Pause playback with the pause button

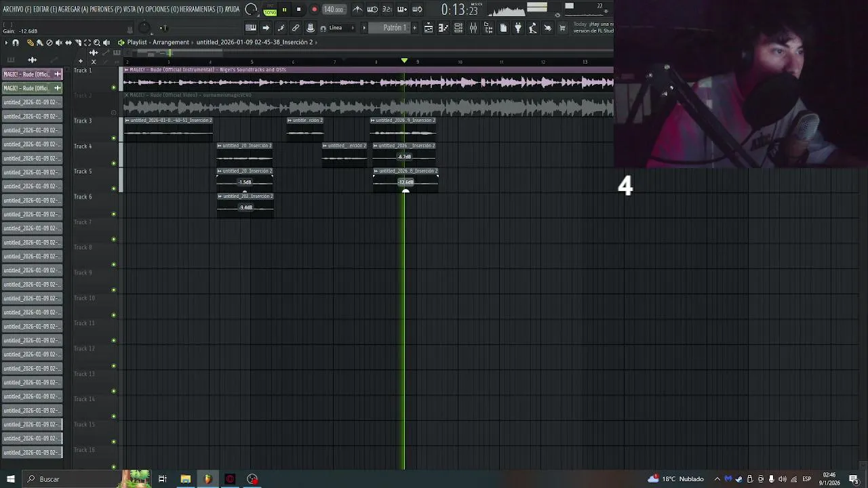[284, 9]
